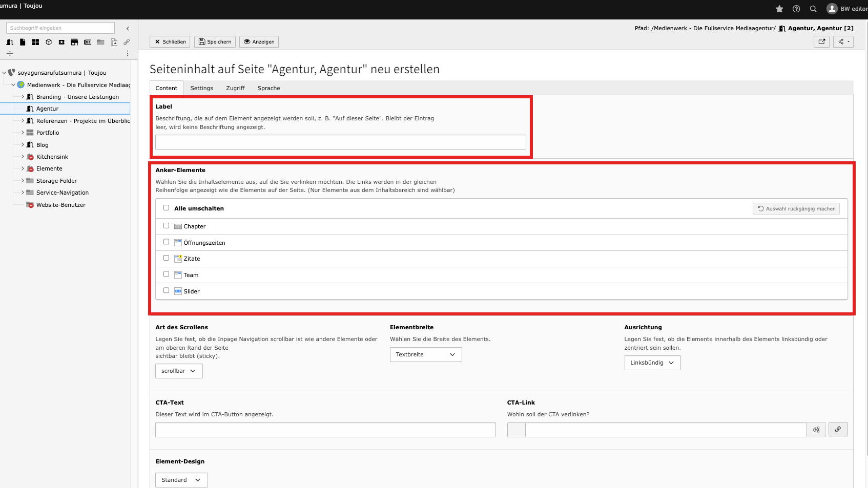Open form in new window icon
This screenshot has height=488, width=868.
coord(821,42)
